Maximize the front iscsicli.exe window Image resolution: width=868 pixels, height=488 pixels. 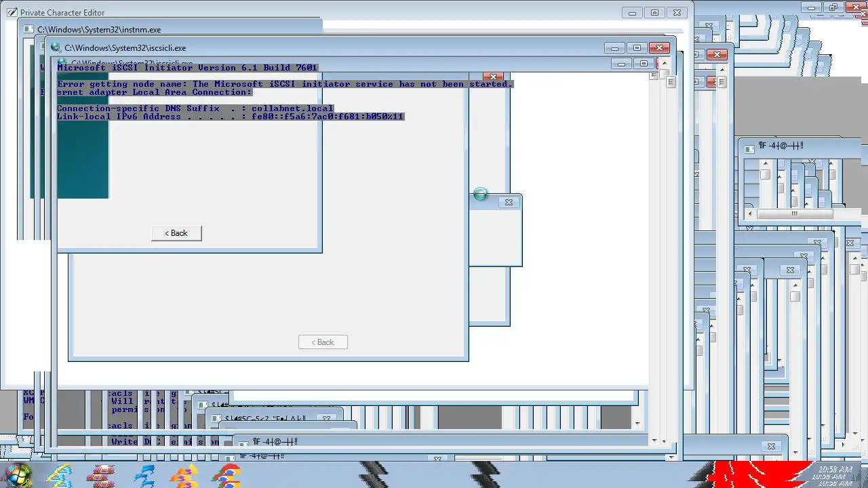click(637, 47)
